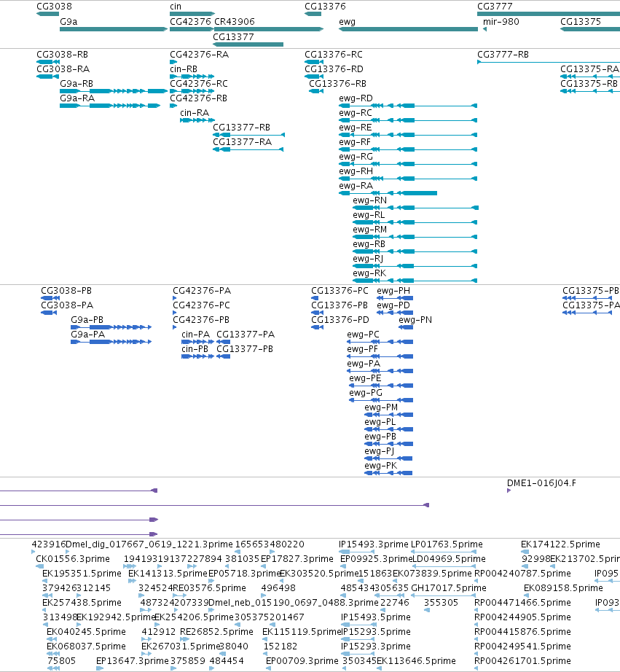Click the cin gene label
The height and width of the screenshot is (672, 620).
pyautogui.click(x=176, y=7)
